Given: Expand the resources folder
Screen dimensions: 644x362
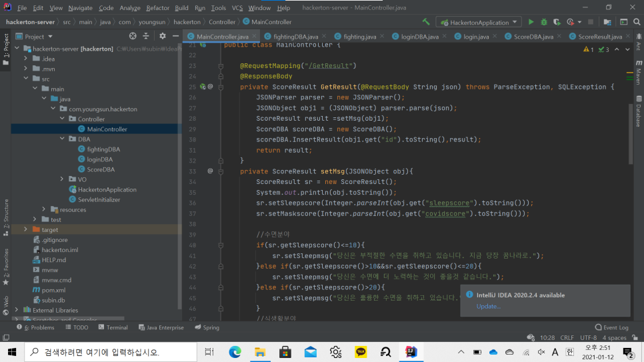Looking at the screenshot, I should coord(44,209).
